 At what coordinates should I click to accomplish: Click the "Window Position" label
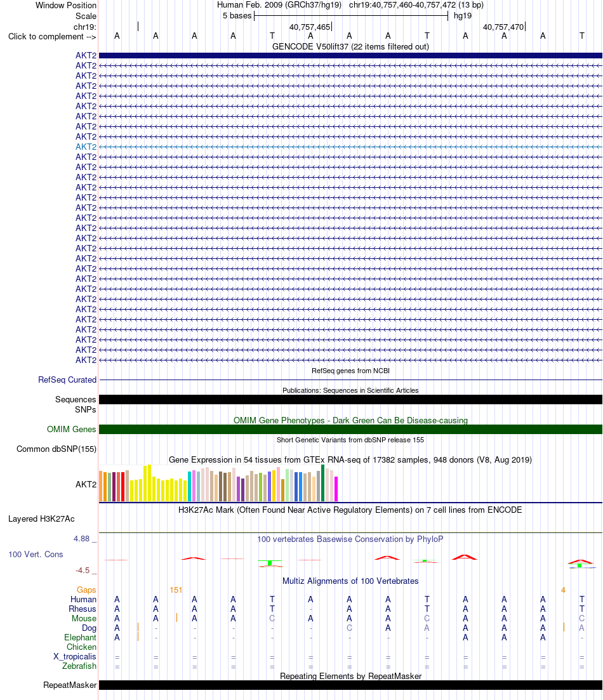click(65, 5)
